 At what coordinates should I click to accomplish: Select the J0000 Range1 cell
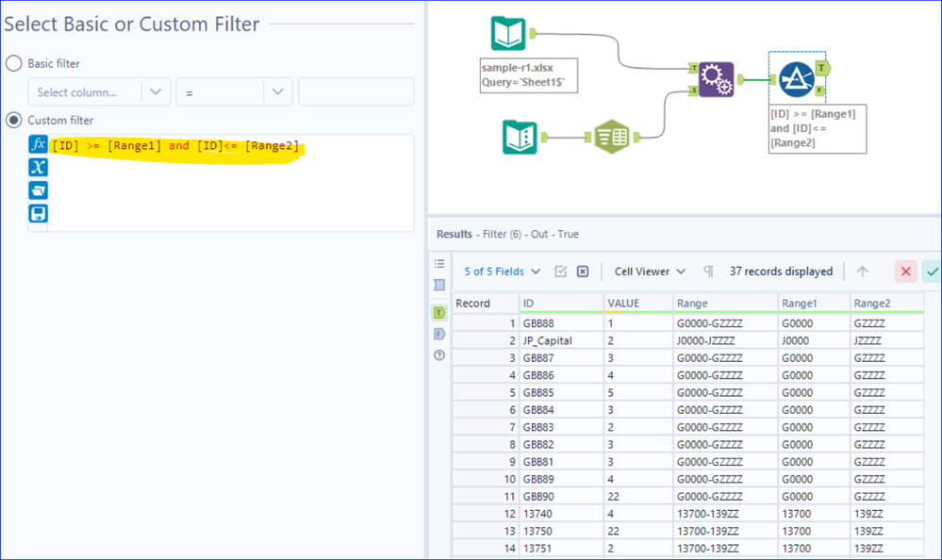click(814, 340)
